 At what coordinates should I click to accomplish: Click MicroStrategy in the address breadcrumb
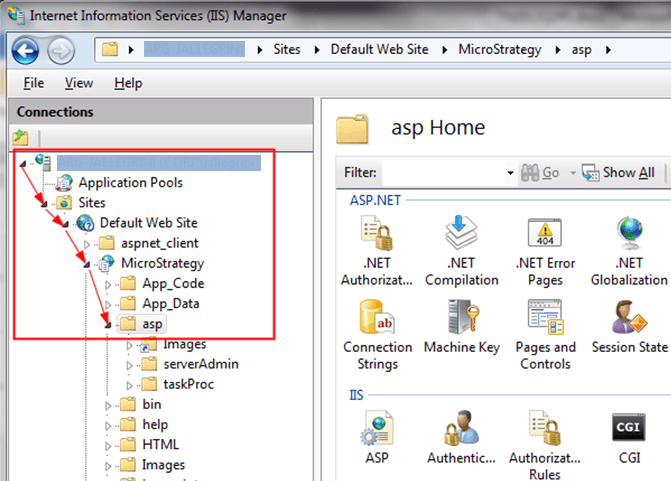pos(500,48)
